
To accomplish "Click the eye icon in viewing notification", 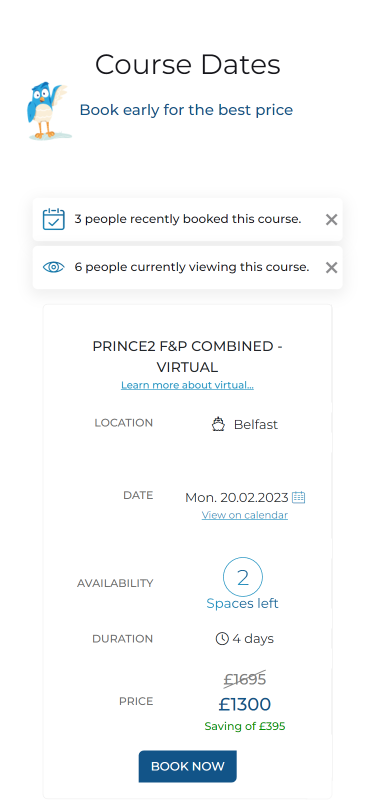I will (x=53, y=267).
